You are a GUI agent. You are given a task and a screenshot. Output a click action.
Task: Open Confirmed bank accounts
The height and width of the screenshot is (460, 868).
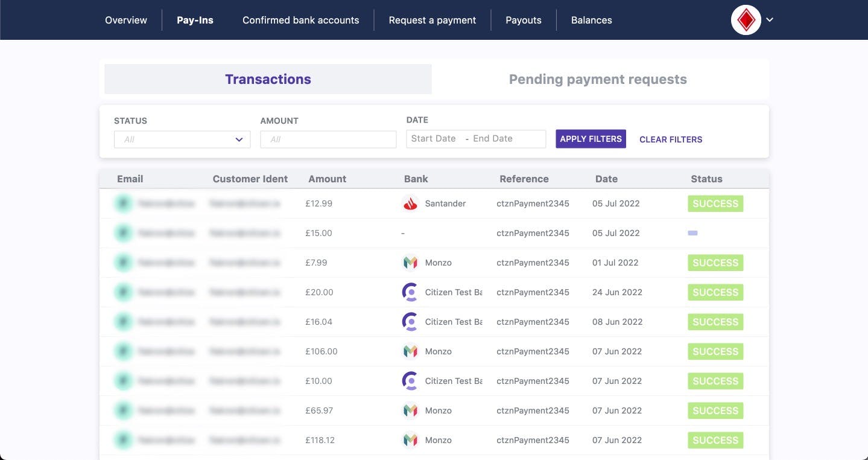[x=300, y=20]
